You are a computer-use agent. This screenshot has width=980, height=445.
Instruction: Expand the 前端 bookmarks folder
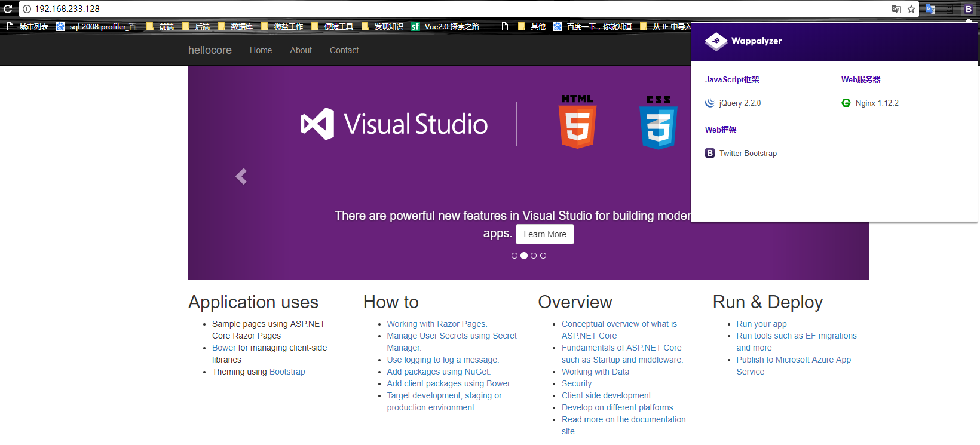pos(160,26)
